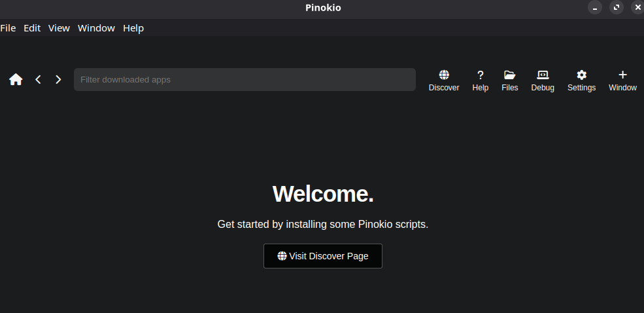Open Settings via the gear icon
Viewport: 644px width, 313px height.
[x=582, y=81]
